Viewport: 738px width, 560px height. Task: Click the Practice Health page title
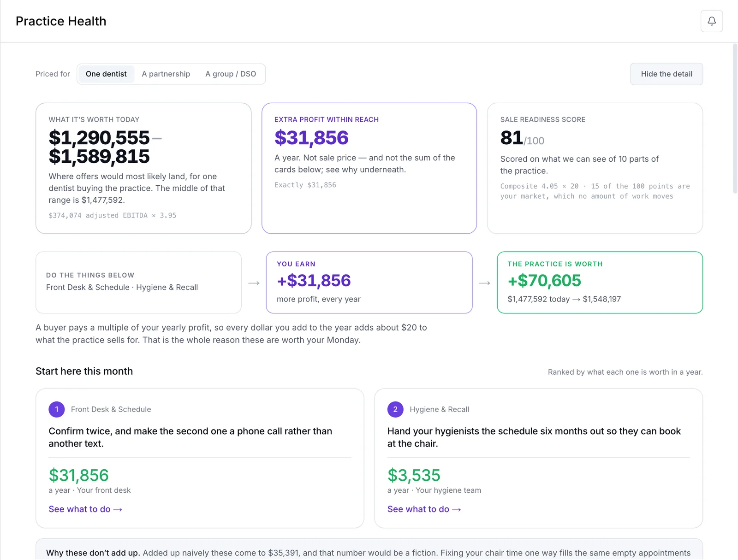click(x=61, y=21)
